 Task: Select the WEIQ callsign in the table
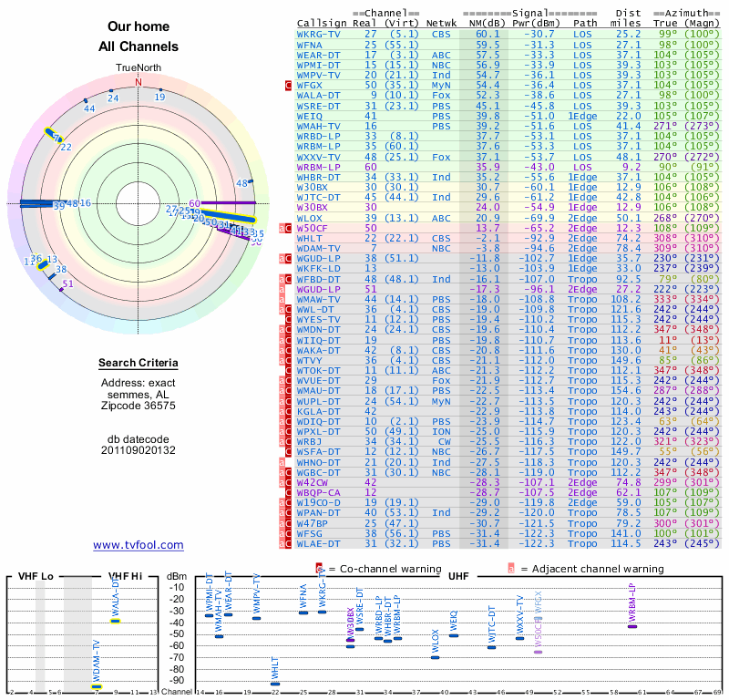tap(309, 117)
